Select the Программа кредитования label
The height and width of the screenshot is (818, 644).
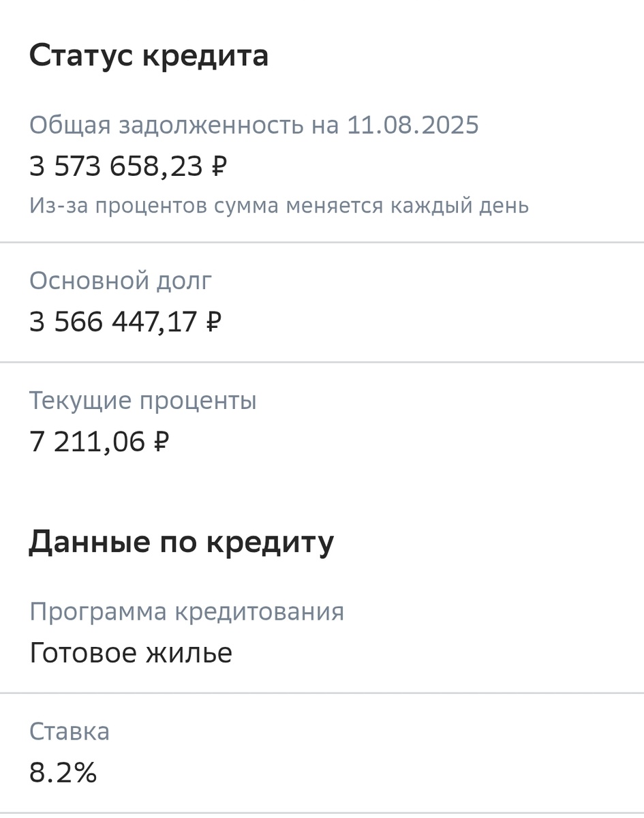pyautogui.click(x=187, y=611)
